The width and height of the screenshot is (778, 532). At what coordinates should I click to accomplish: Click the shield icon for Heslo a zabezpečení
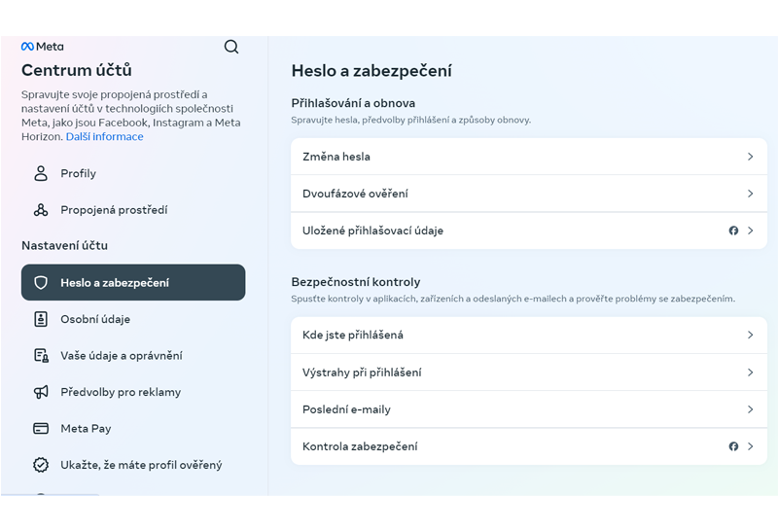pyautogui.click(x=41, y=282)
